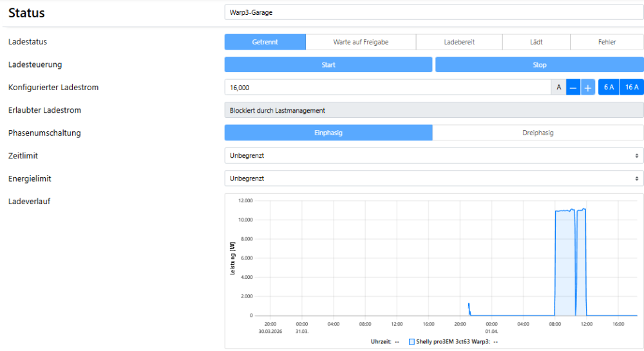Set charging current to 16 A preset
The height and width of the screenshot is (351, 644).
[x=632, y=88]
